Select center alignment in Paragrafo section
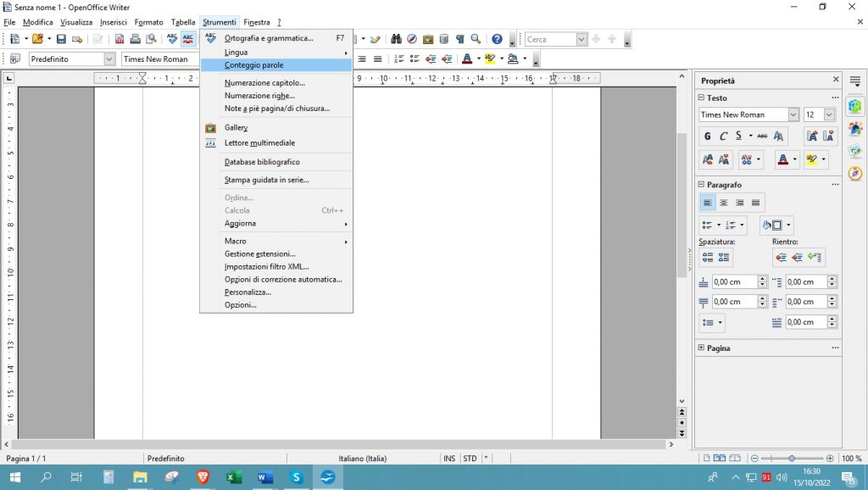The height and width of the screenshot is (490, 868). pyautogui.click(x=724, y=203)
